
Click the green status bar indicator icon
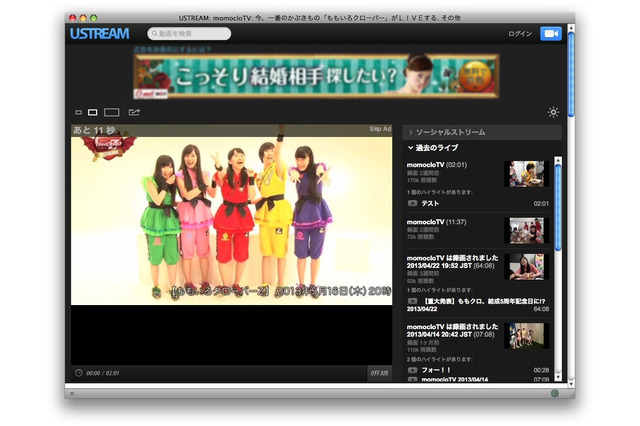[554, 393]
